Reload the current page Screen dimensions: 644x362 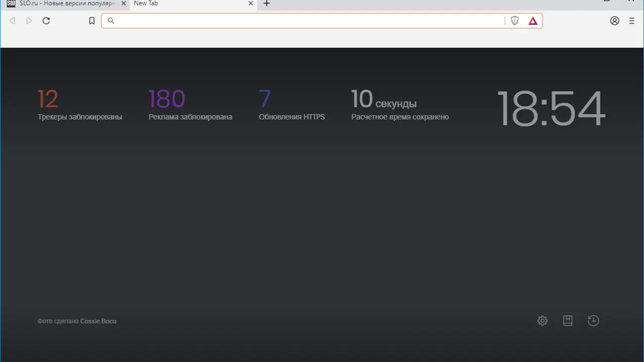coord(46,21)
